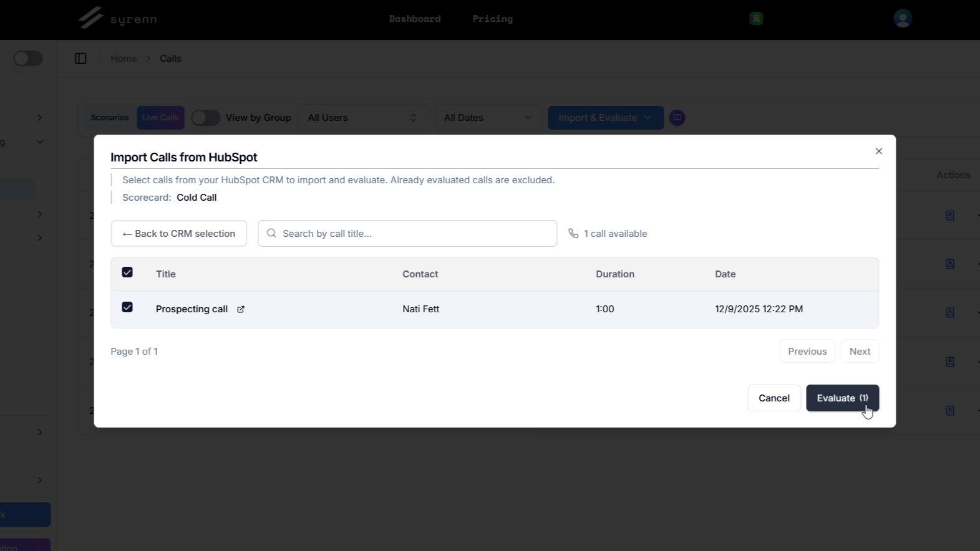Click the search magnifier icon
This screenshot has width=980, height=551.
(x=271, y=233)
